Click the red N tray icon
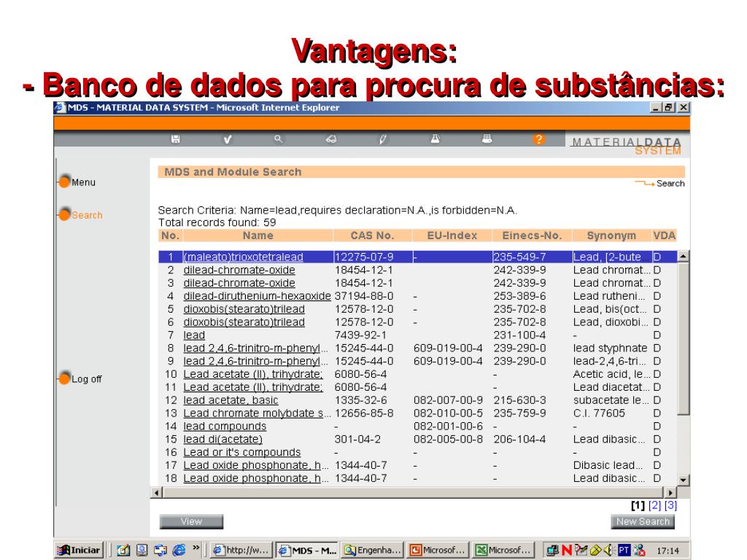This screenshot has width=747, height=560. pos(566,550)
